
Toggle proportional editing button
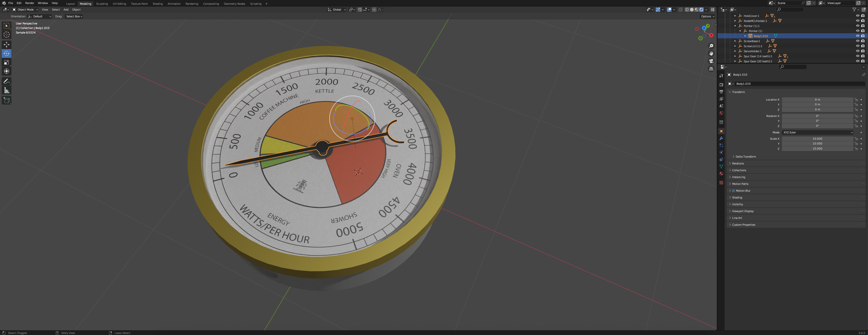pos(374,9)
